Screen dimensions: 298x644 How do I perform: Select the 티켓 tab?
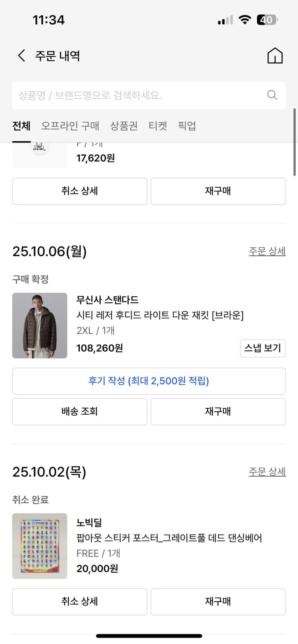click(x=157, y=126)
